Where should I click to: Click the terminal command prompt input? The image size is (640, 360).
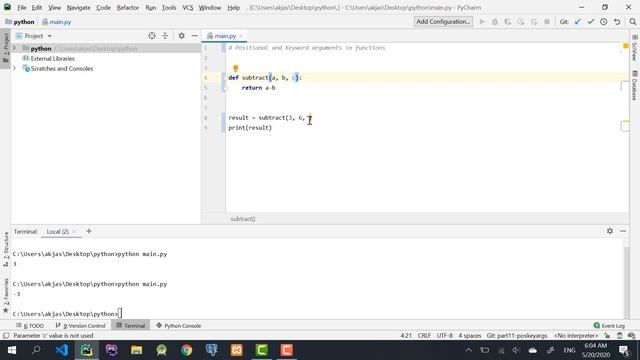point(120,313)
